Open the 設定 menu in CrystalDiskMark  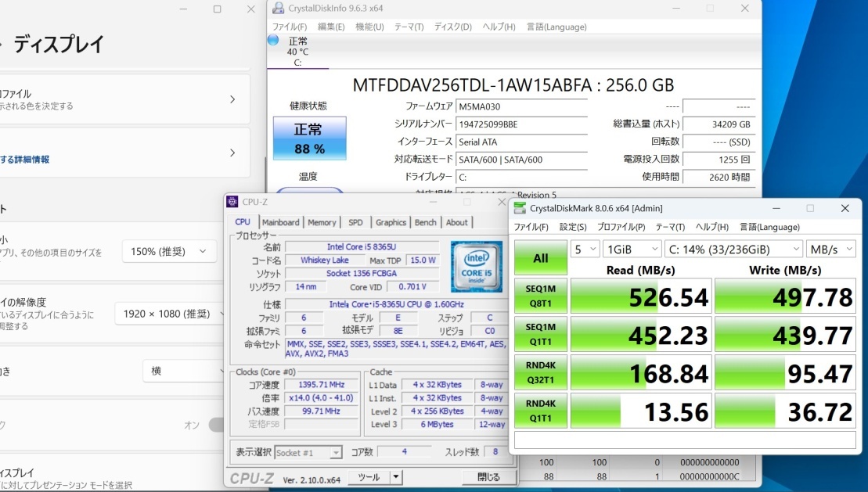pos(573,227)
